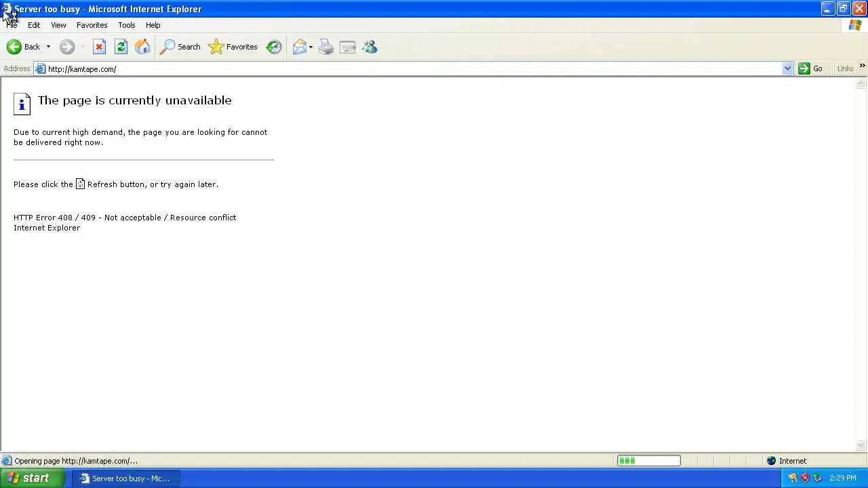The height and width of the screenshot is (488, 868).
Task: Open the File menu
Action: pos(12,25)
